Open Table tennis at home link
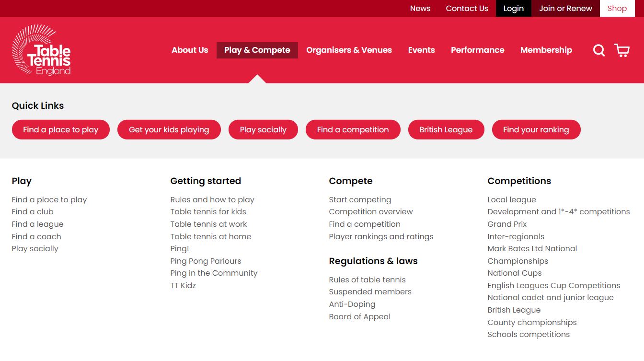 pos(211,236)
